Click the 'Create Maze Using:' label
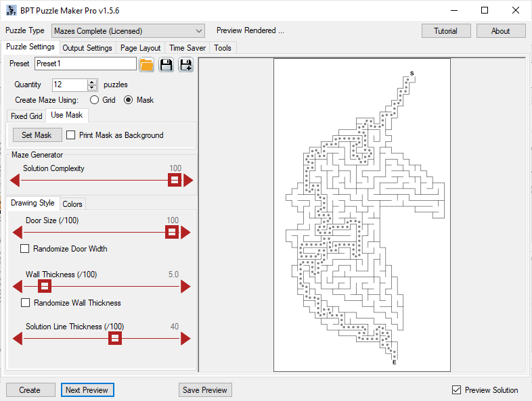The height and width of the screenshot is (401, 532). click(47, 100)
